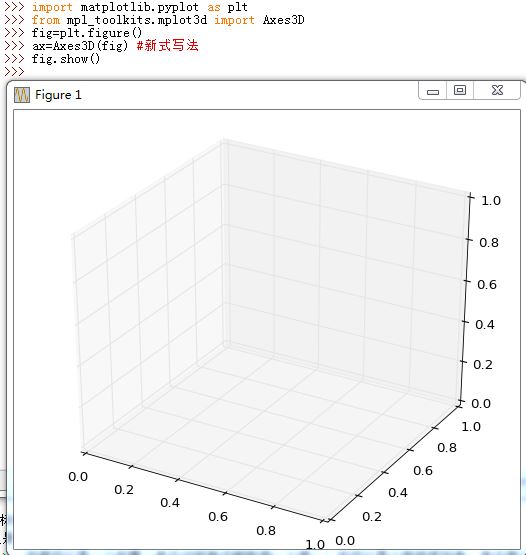This screenshot has width=526, height=555.
Task: Click the fig.show() line in the shell
Action: coord(66,59)
